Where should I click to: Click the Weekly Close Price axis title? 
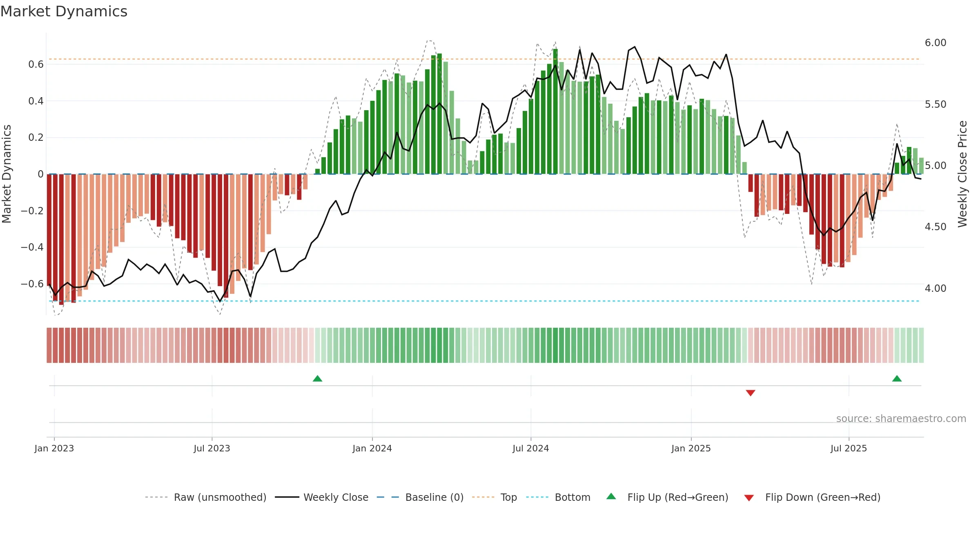(962, 174)
